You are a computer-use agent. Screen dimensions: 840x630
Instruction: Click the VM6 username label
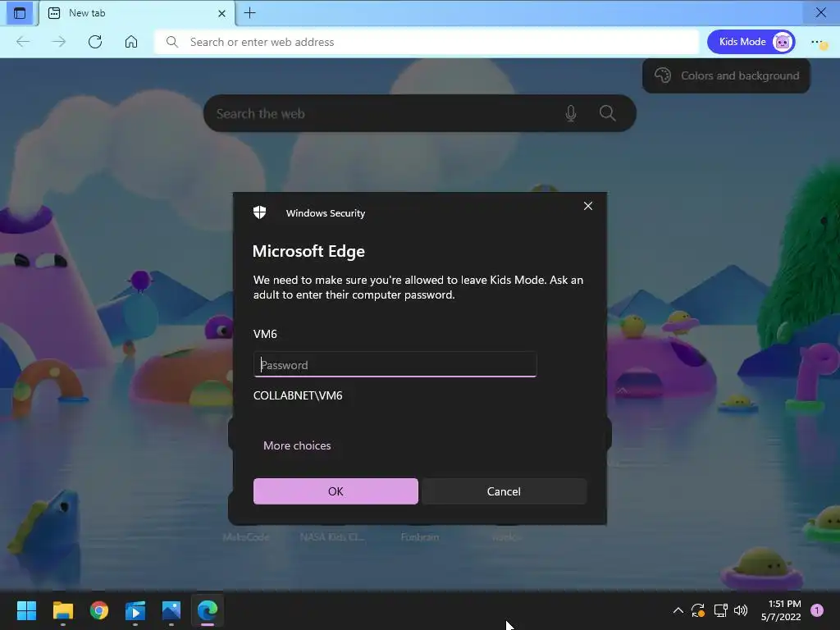pos(265,334)
